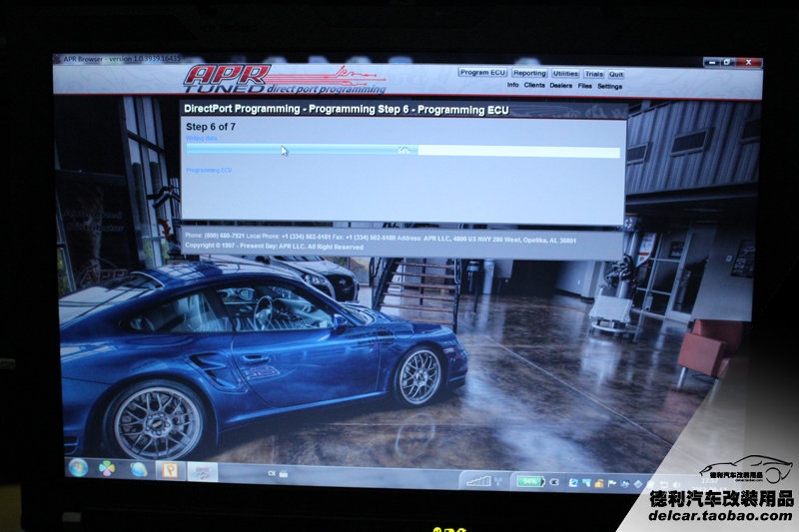Open the Info menu link
The image size is (799, 532).
pyautogui.click(x=512, y=86)
